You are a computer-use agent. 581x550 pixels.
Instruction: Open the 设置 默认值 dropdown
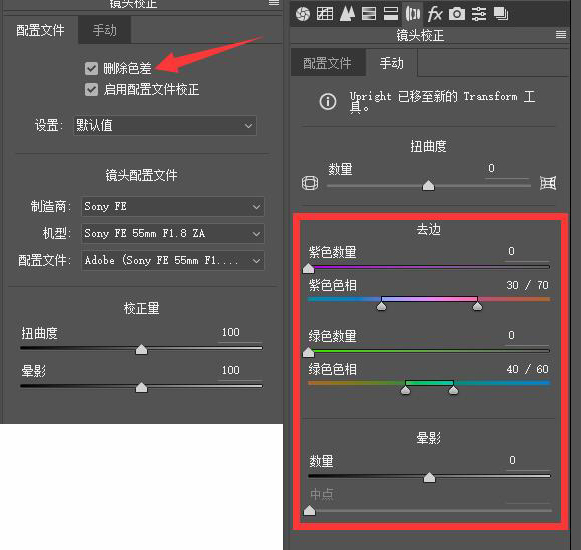(x=165, y=126)
